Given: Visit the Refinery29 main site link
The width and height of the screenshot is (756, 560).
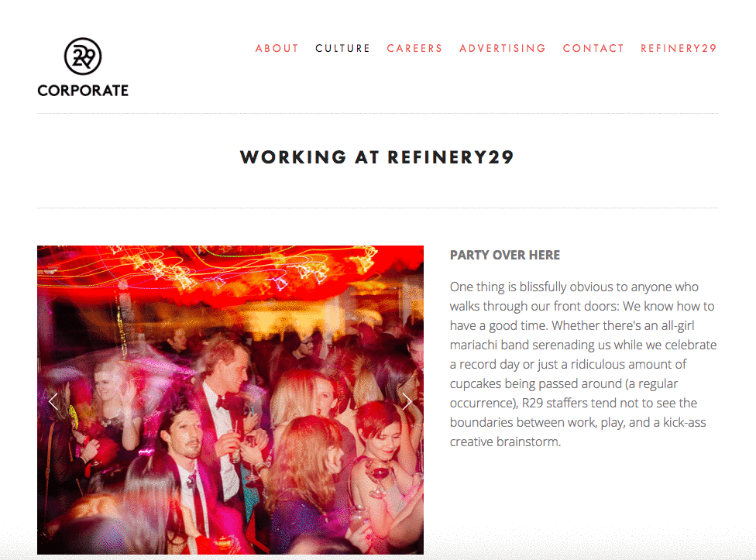Looking at the screenshot, I should coord(679,48).
